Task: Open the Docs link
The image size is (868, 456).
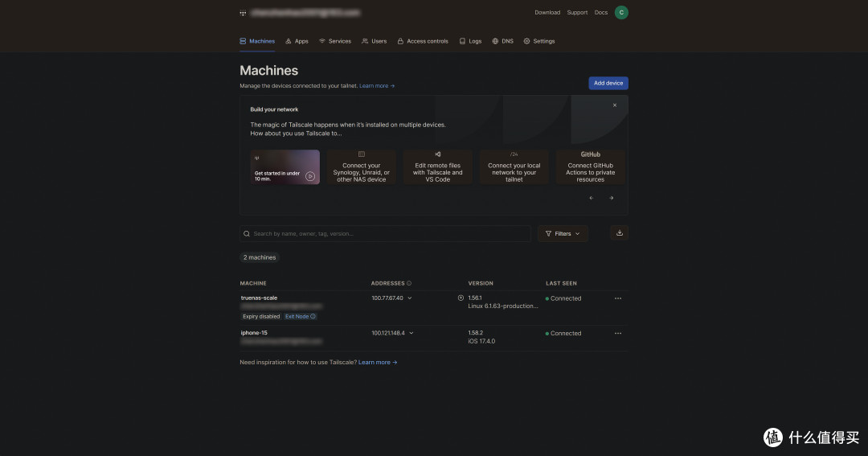Action: coord(600,12)
